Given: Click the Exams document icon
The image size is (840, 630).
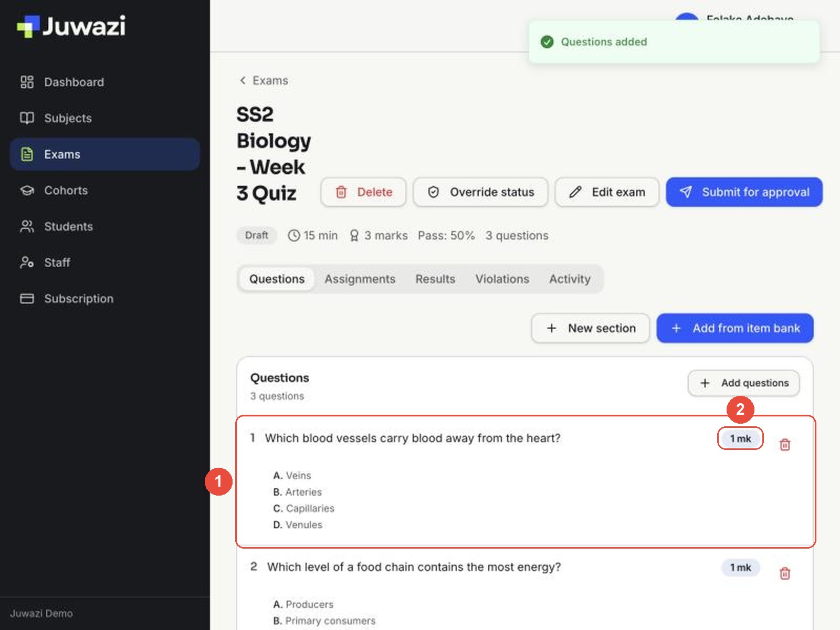Looking at the screenshot, I should pos(27,154).
